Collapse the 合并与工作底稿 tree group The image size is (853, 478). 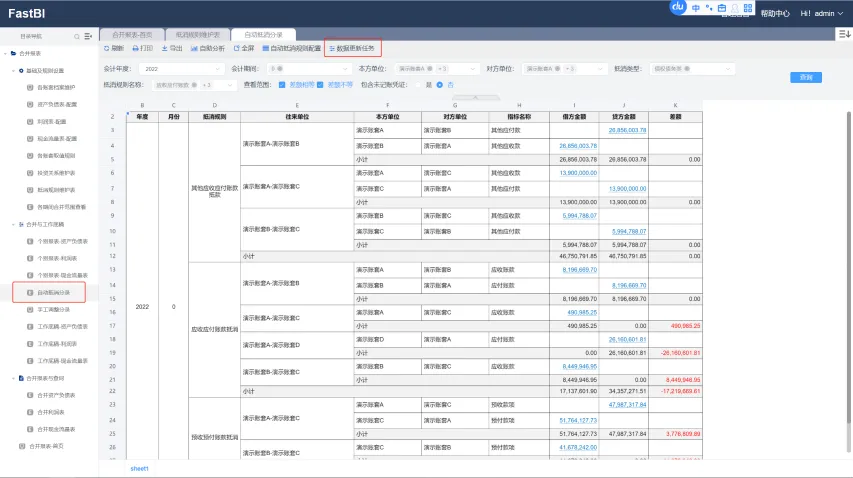pyautogui.click(x=13, y=224)
